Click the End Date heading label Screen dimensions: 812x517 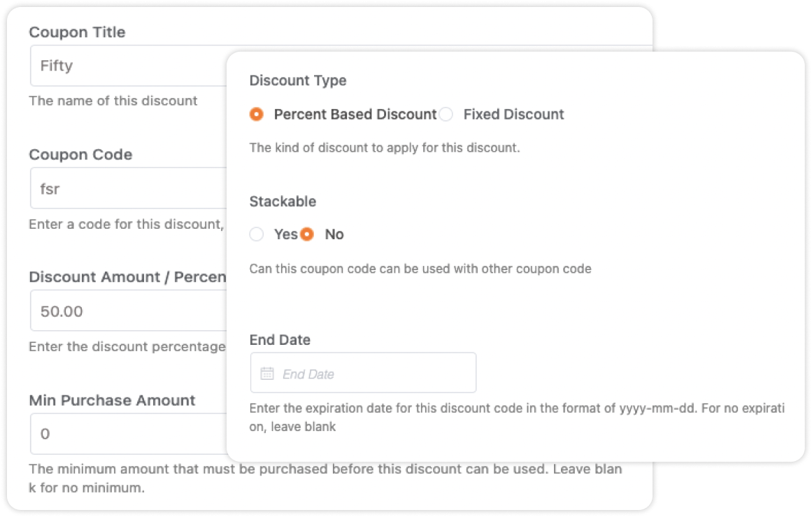tap(280, 340)
